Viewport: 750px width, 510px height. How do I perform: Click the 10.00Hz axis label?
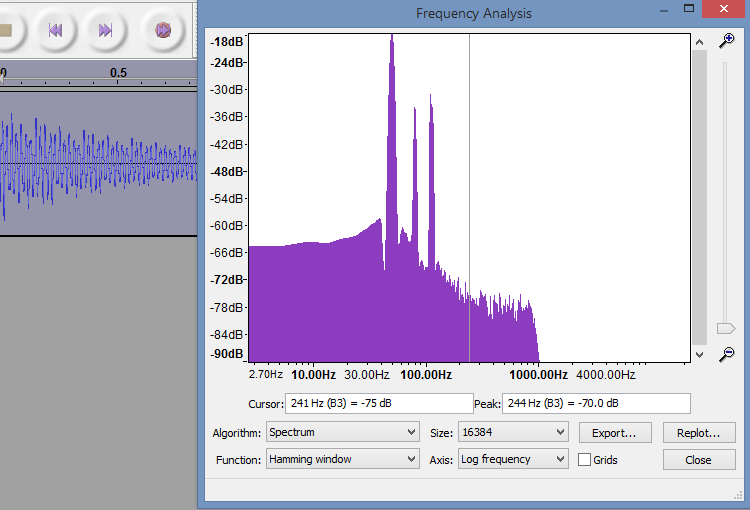[x=313, y=375]
